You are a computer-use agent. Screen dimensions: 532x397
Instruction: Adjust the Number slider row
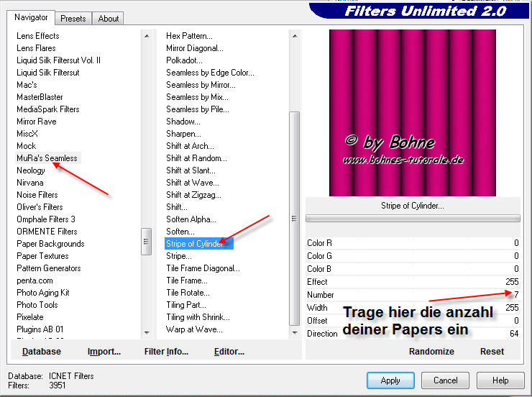[413, 295]
